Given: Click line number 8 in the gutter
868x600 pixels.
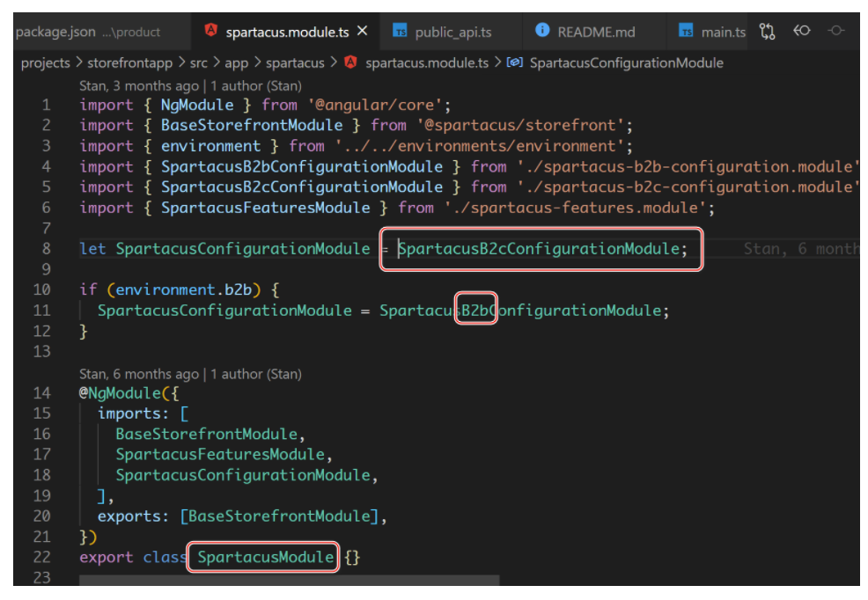Looking at the screenshot, I should [x=47, y=249].
